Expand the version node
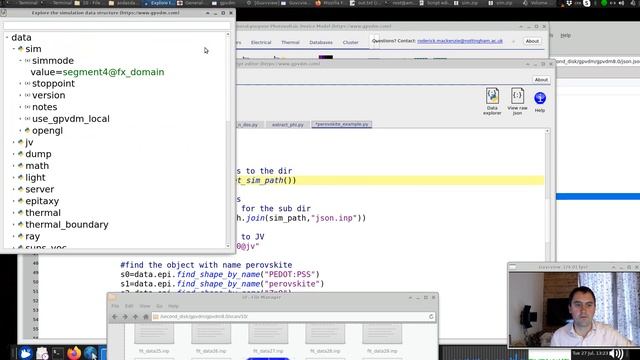This screenshot has width=640, height=360. [x=20, y=96]
